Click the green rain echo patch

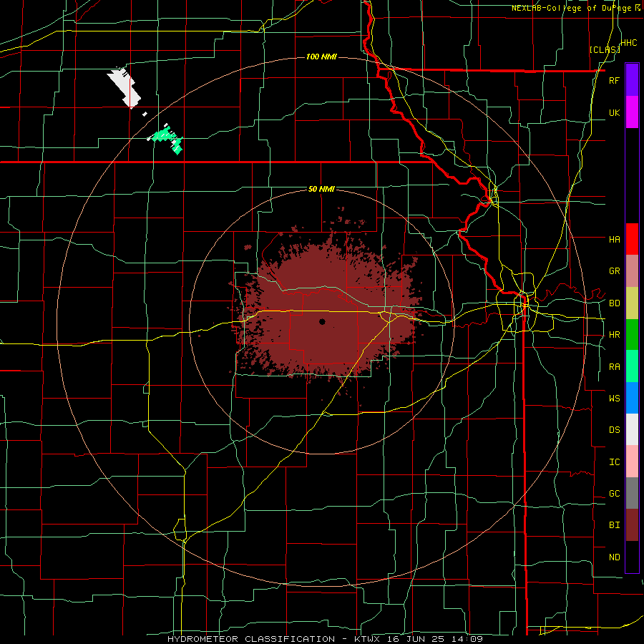(167, 139)
